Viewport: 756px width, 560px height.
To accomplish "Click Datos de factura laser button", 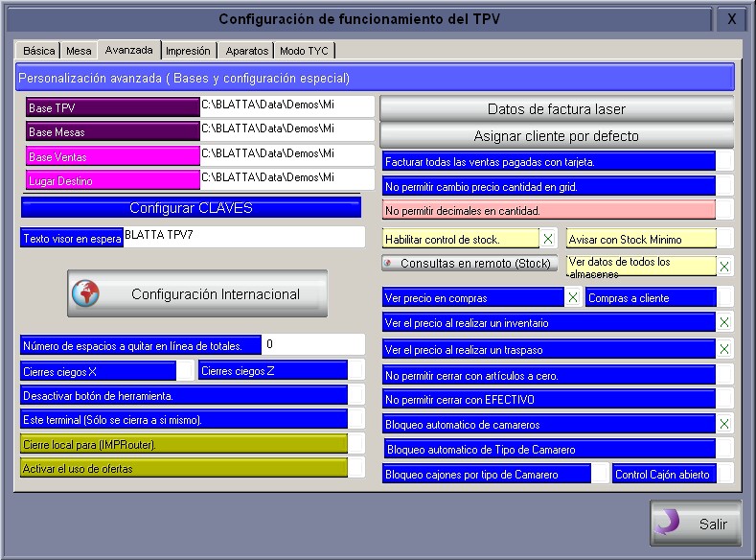I will pyautogui.click(x=557, y=109).
